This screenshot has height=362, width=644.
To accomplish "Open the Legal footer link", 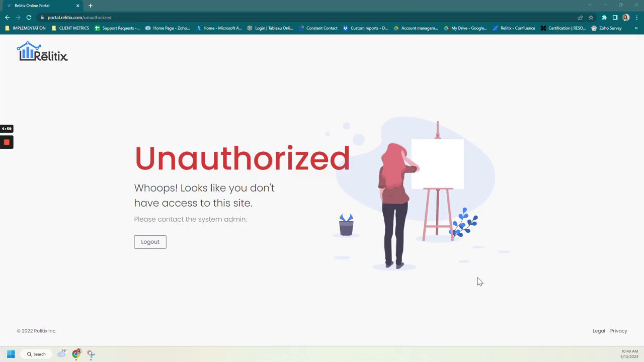I will [x=599, y=331].
